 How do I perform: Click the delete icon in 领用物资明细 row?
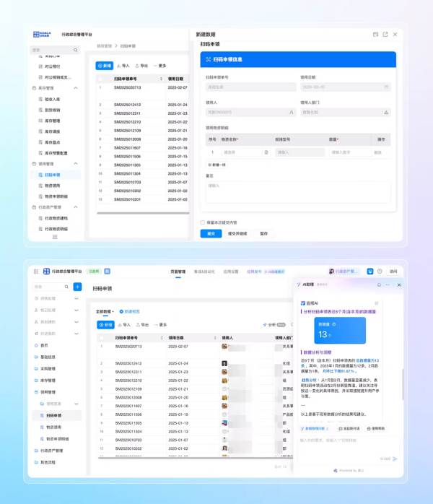pos(381,152)
